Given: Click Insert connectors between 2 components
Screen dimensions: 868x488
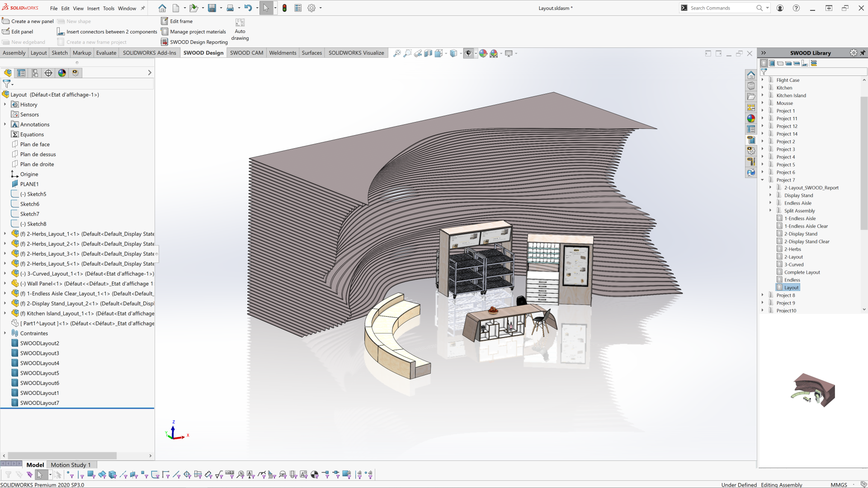Looking at the screenshot, I should pyautogui.click(x=107, y=32).
